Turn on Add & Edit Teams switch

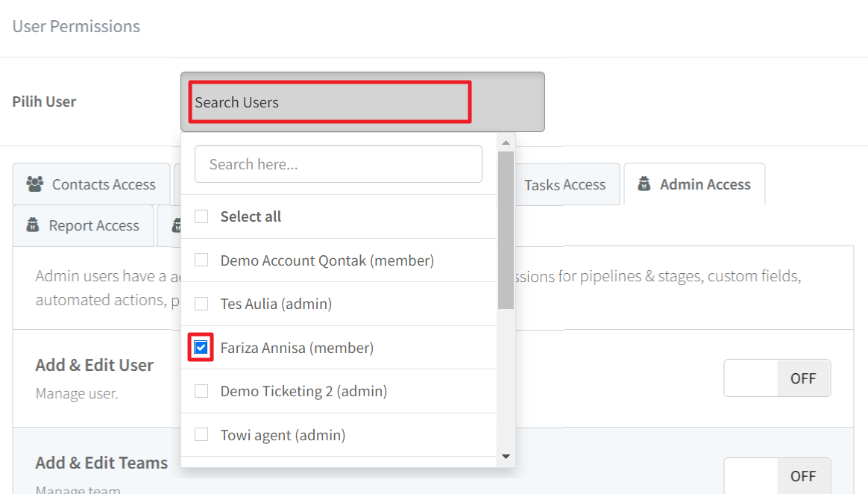[776, 475]
